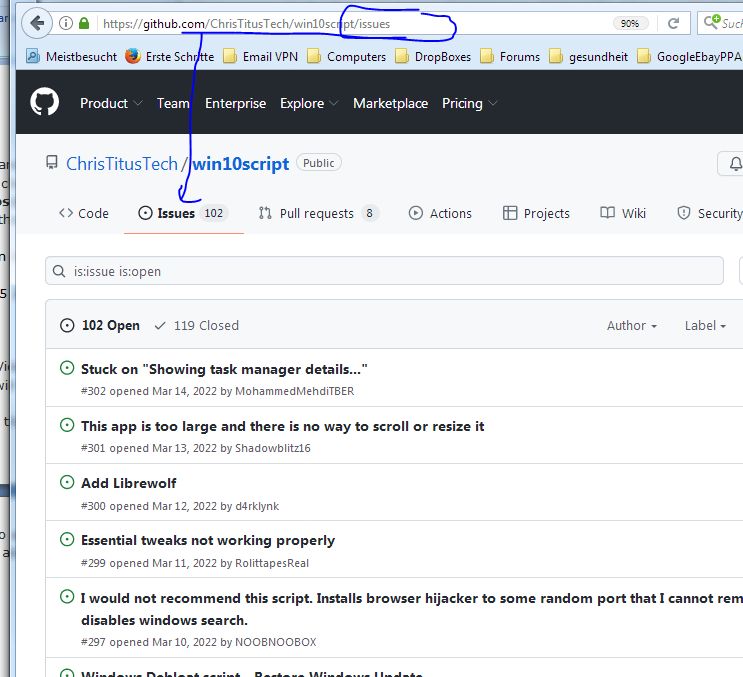Screen dimensions: 743x677
Task: Open the GitHub Octocat home logo
Action: tap(45, 102)
